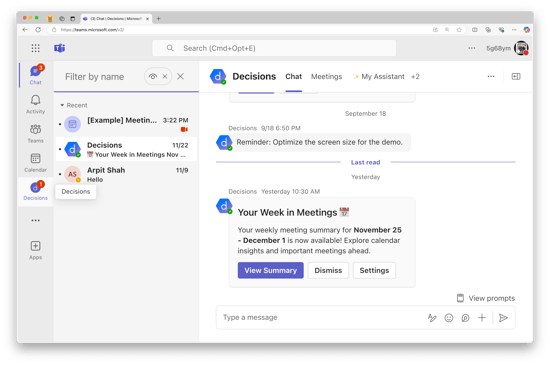Click the Reminder message about demo
550x365 pixels.
(x=319, y=142)
